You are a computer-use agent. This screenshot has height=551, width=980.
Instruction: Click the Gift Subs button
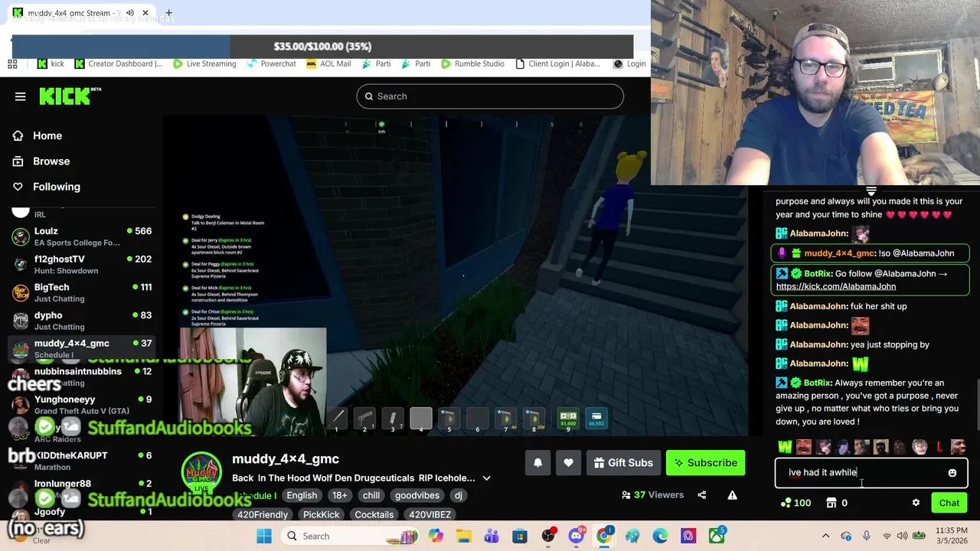[622, 462]
